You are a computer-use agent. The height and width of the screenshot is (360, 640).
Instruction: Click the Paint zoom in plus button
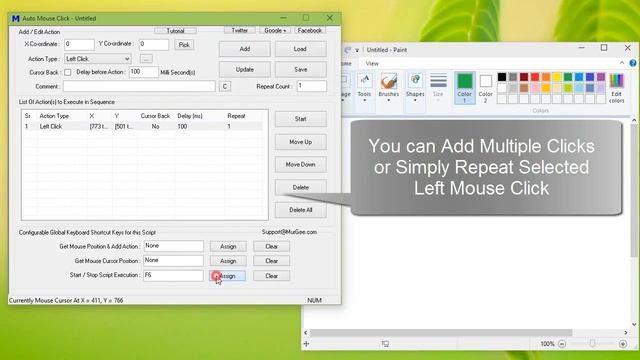pos(623,344)
